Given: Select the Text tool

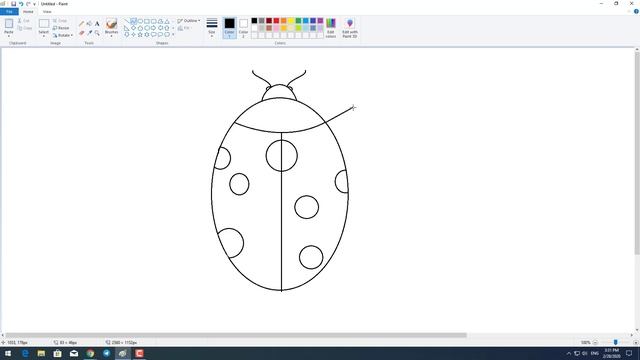Looking at the screenshot, I should tap(97, 24).
